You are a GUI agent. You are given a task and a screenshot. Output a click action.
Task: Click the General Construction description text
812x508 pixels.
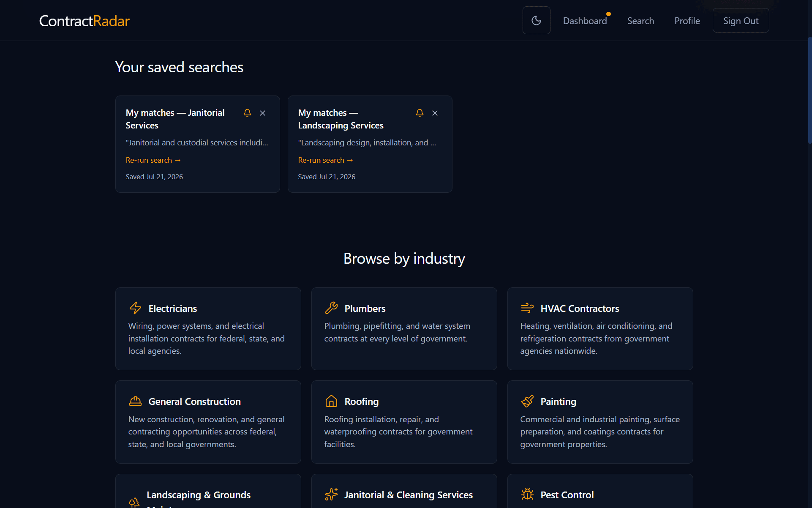pos(206,432)
